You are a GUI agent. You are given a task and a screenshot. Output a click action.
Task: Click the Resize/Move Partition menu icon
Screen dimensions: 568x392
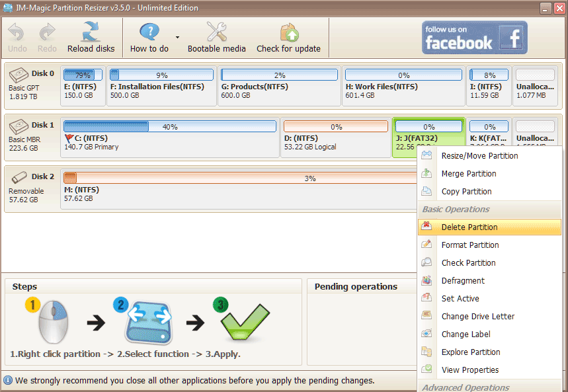click(x=426, y=155)
